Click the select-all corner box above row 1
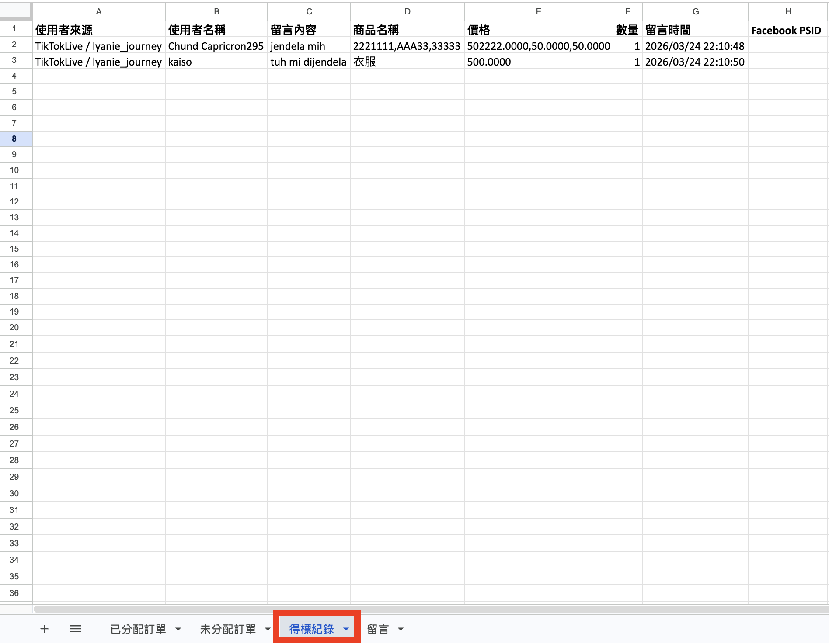Image resolution: width=829 pixels, height=644 pixels. 16,12
